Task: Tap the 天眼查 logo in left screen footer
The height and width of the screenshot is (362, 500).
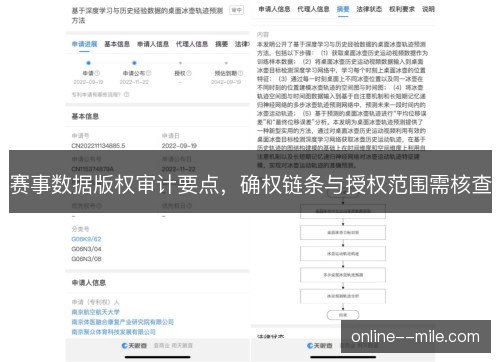Action: pyautogui.click(x=134, y=346)
